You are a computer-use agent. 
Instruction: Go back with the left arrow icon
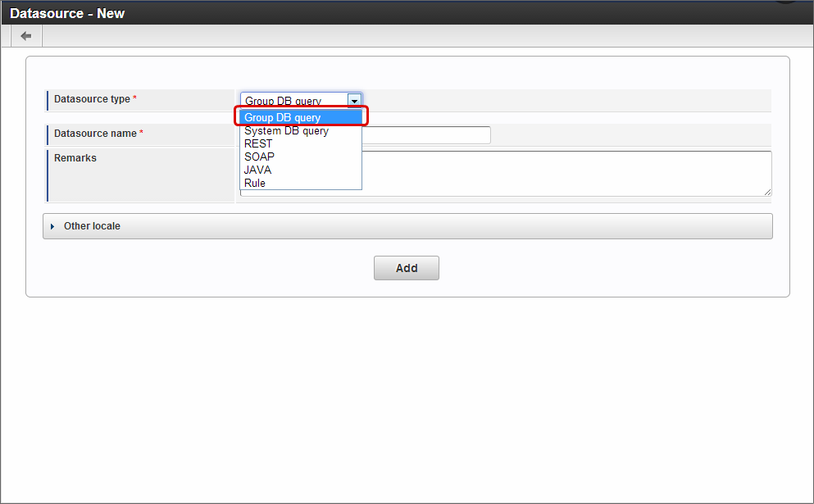pos(26,36)
